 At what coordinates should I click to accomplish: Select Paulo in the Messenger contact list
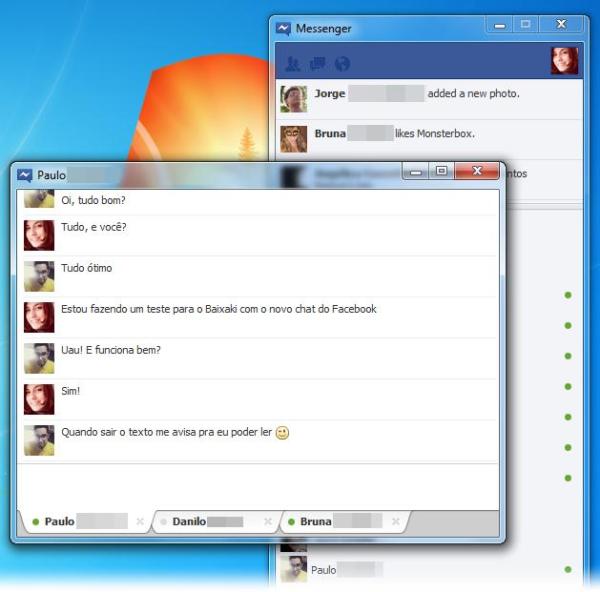[324, 570]
